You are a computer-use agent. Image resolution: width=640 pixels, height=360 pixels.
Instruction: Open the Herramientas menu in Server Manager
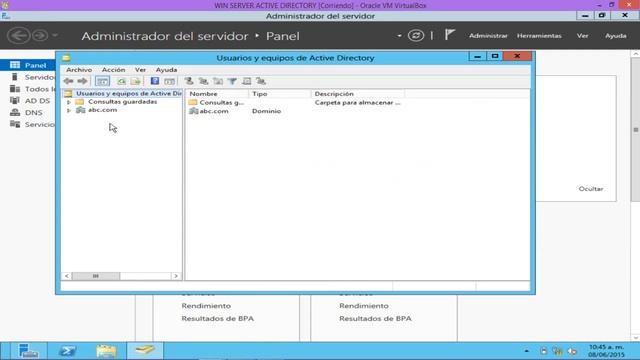pyautogui.click(x=539, y=36)
